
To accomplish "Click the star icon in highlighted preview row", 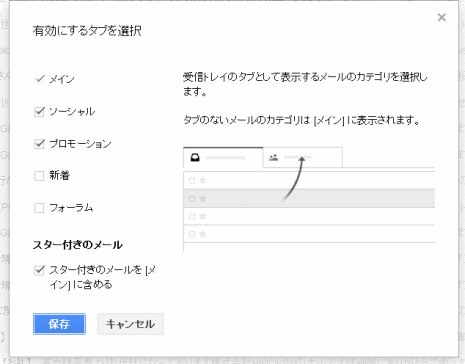I will pyautogui.click(x=203, y=199).
